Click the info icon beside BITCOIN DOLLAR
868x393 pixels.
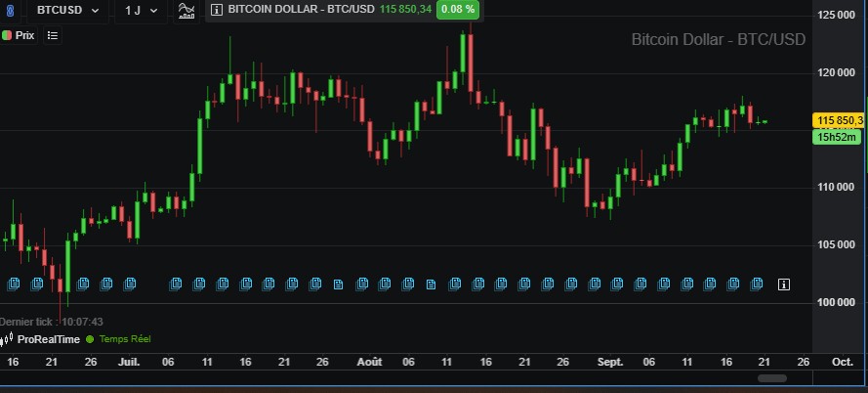pos(217,10)
